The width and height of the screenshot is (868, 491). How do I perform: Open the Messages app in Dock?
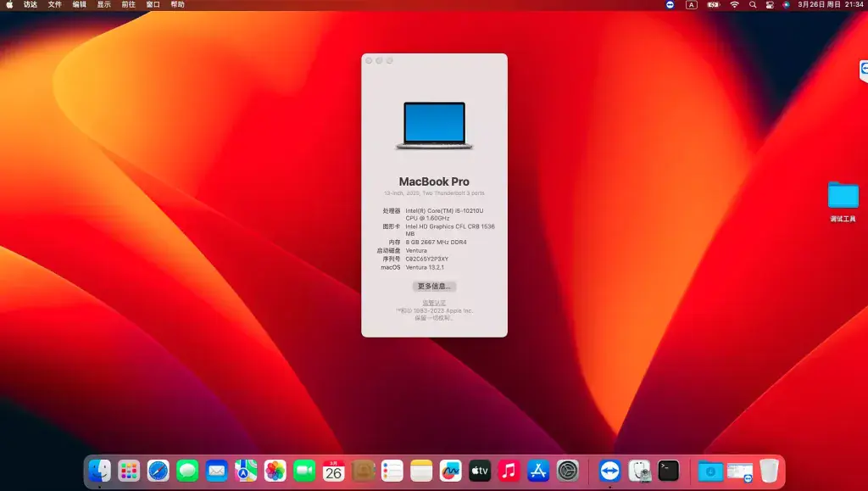(187, 471)
